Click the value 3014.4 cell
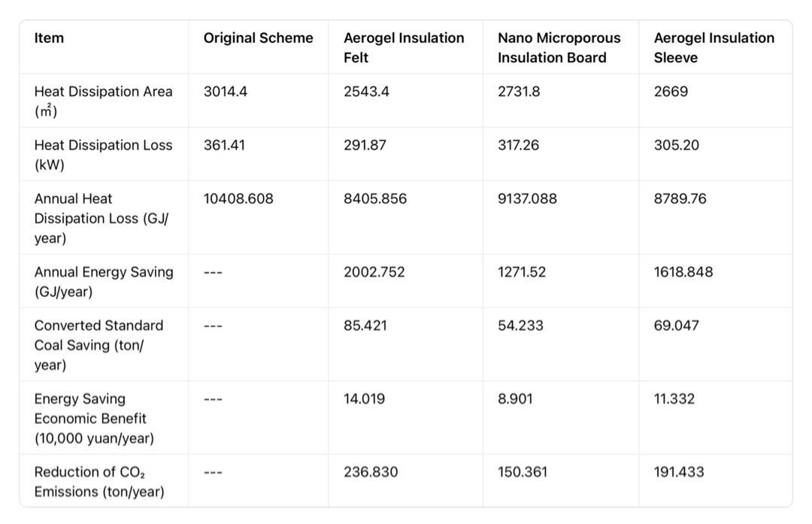The width and height of the screenshot is (812, 524). pyautogui.click(x=226, y=92)
